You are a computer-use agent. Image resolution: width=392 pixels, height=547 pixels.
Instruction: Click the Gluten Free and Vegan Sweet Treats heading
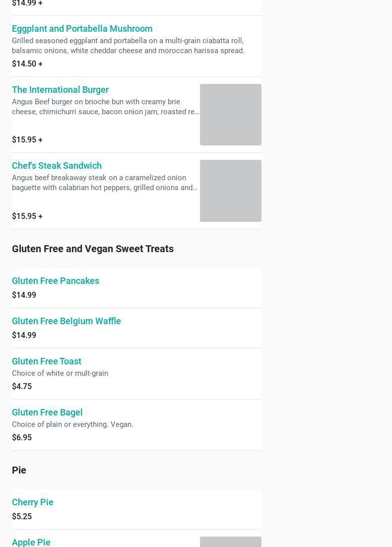(x=93, y=249)
